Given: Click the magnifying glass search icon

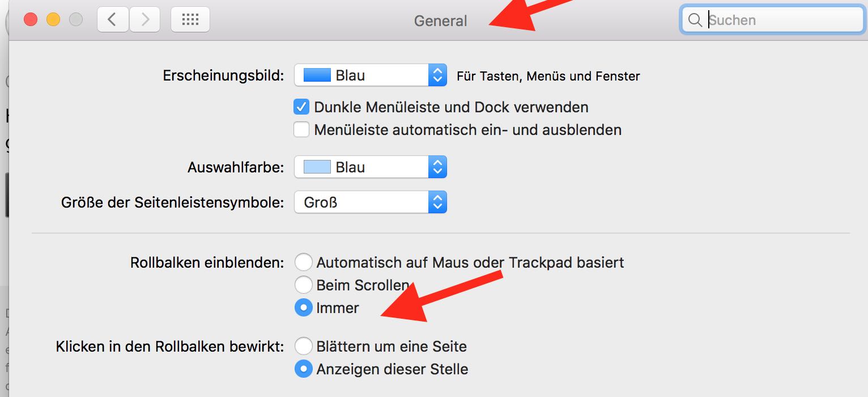Looking at the screenshot, I should 695,20.
